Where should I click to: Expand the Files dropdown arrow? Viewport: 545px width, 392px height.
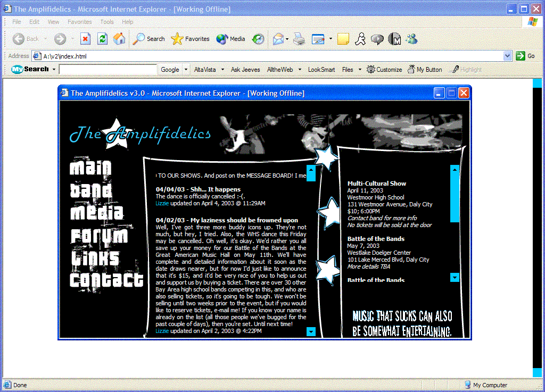tap(360, 70)
